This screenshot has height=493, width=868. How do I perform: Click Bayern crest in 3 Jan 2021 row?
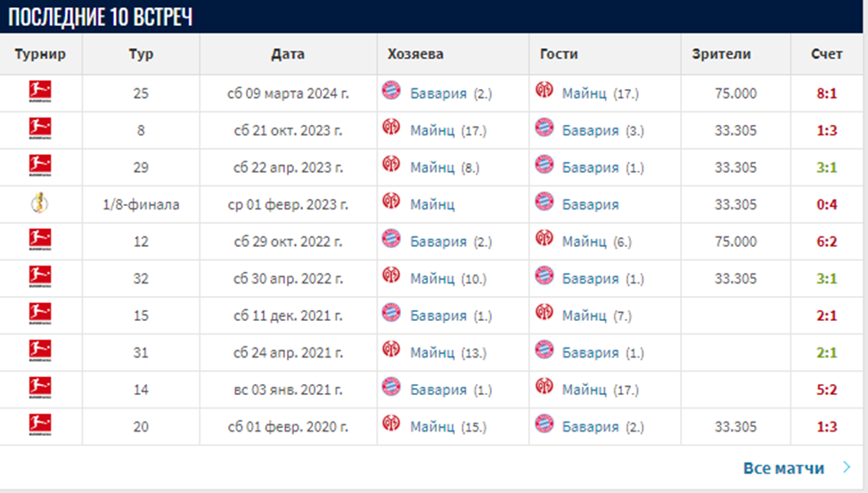point(391,389)
